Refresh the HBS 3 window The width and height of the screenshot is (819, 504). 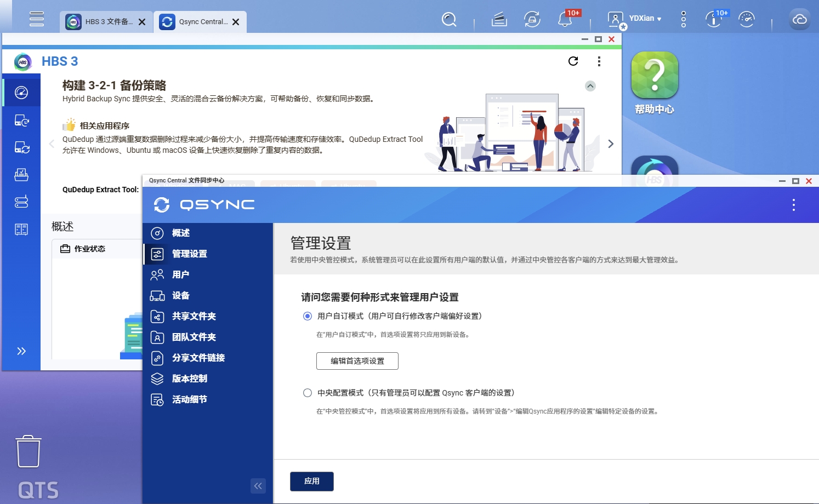click(x=573, y=61)
